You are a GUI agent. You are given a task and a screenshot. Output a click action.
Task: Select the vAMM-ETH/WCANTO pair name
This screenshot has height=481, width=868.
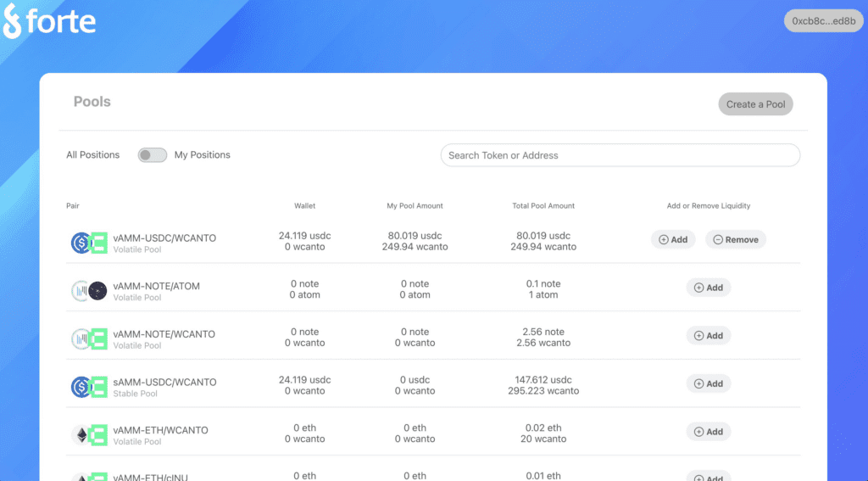pyautogui.click(x=160, y=430)
